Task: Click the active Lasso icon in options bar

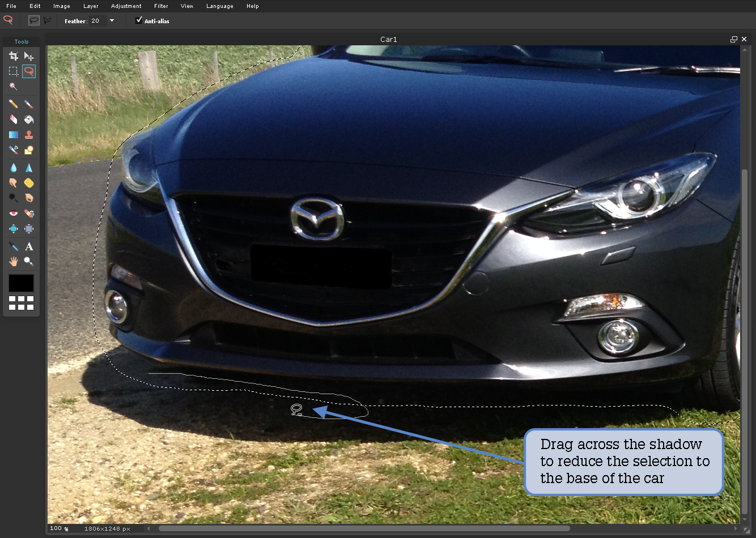Action: pyautogui.click(x=8, y=20)
